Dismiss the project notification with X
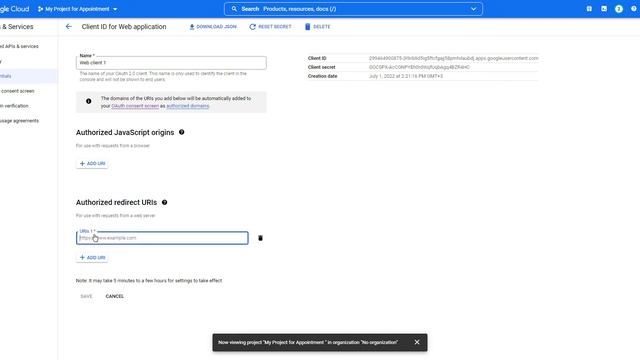This screenshot has height=360, width=640. [417, 342]
